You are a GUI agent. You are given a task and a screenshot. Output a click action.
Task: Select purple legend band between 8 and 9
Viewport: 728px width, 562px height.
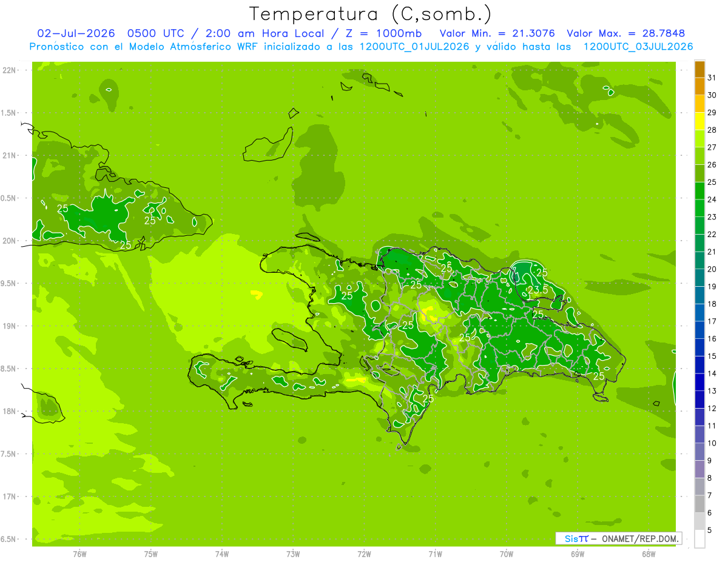coord(699,469)
